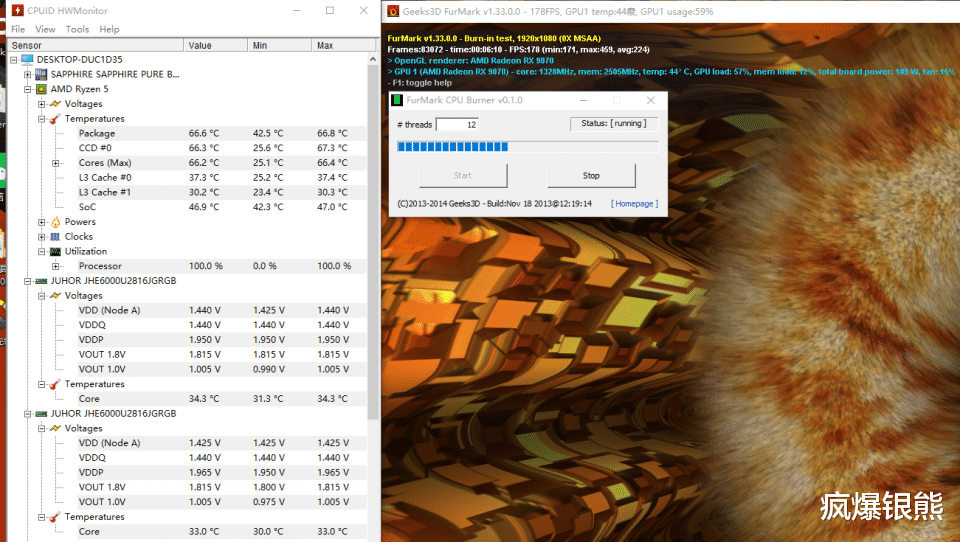Collapse the Utilization group
Image resolution: width=960 pixels, height=542 pixels.
coord(42,252)
